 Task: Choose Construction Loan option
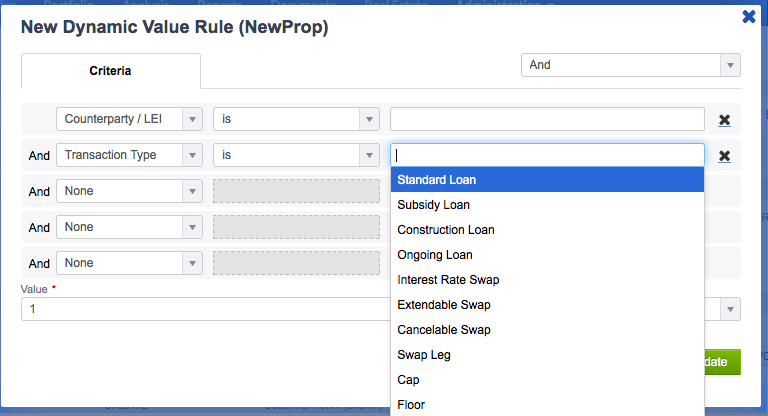coord(547,230)
